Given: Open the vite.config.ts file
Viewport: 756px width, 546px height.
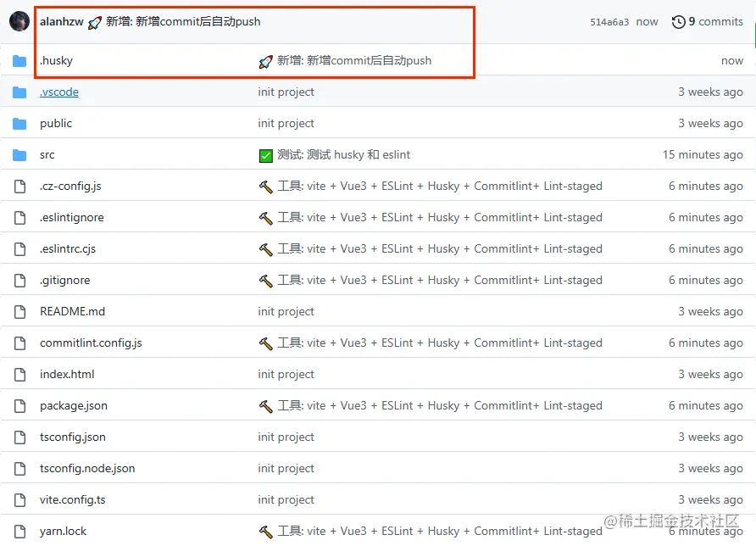Looking at the screenshot, I should (73, 499).
